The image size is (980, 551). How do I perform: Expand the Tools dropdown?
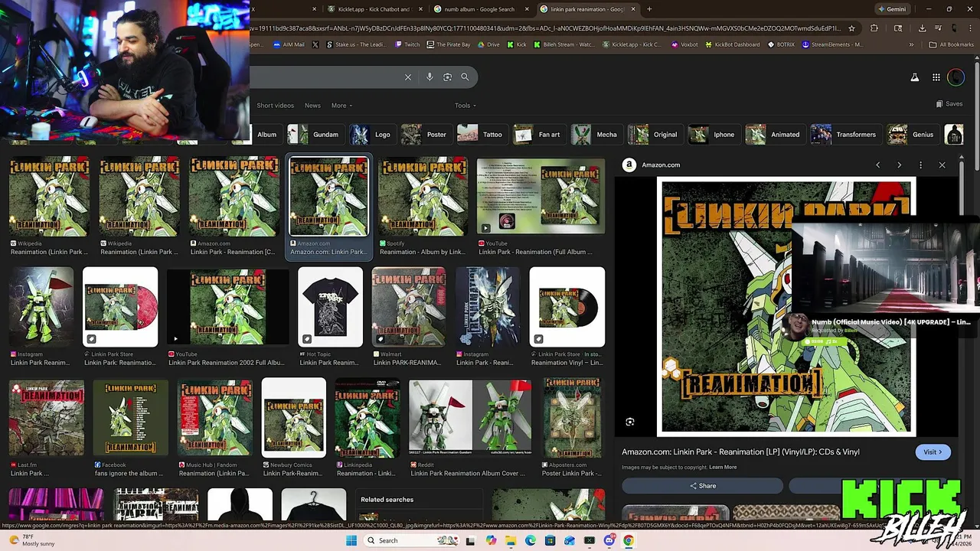[465, 106]
